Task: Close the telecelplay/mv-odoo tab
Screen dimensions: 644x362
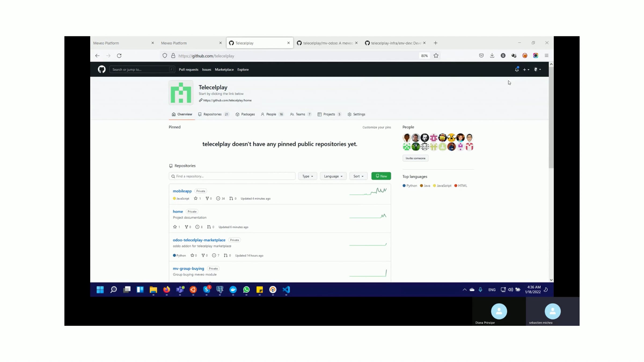Action: tap(356, 43)
